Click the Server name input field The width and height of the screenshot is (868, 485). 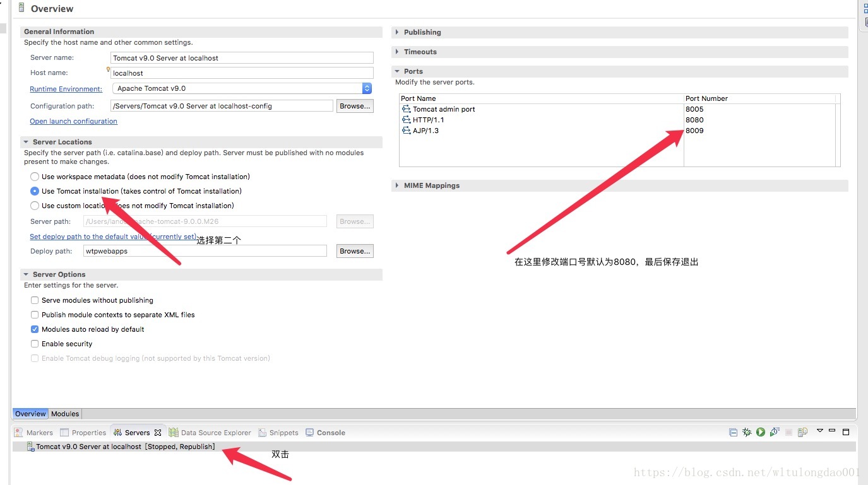click(x=242, y=57)
